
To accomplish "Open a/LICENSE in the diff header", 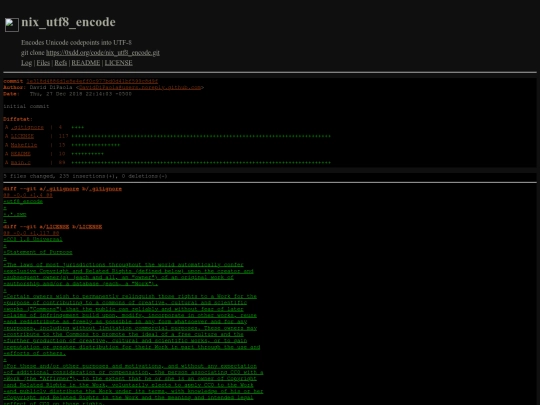I will coord(58,227).
